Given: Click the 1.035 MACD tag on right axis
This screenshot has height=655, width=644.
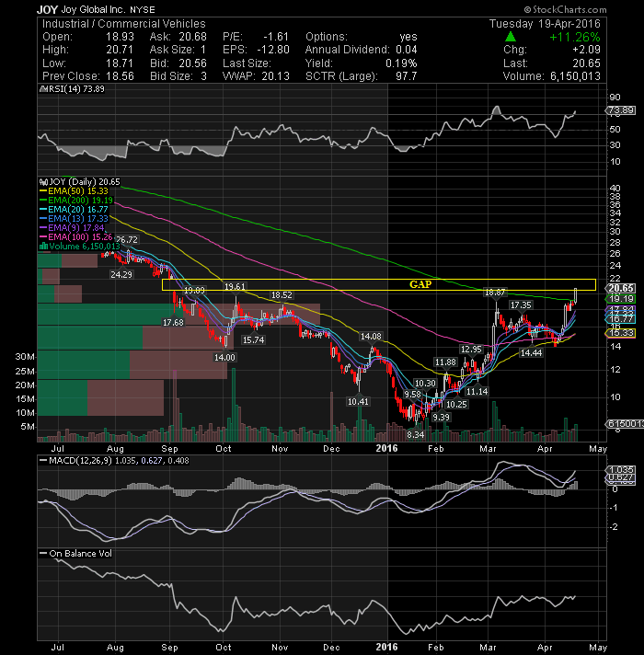Looking at the screenshot, I should tap(621, 469).
